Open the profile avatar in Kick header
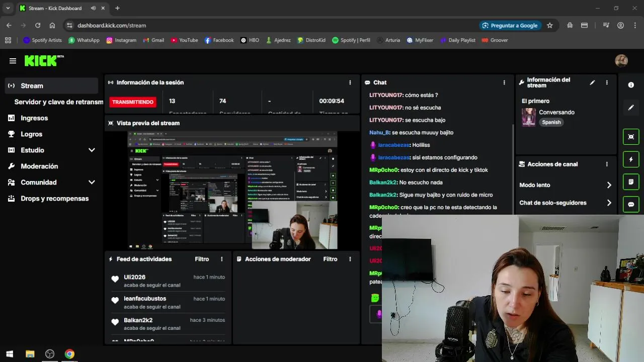 click(x=621, y=61)
